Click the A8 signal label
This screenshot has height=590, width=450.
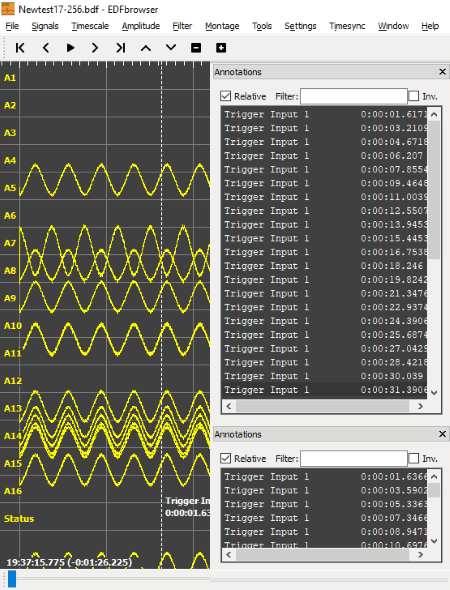10,271
